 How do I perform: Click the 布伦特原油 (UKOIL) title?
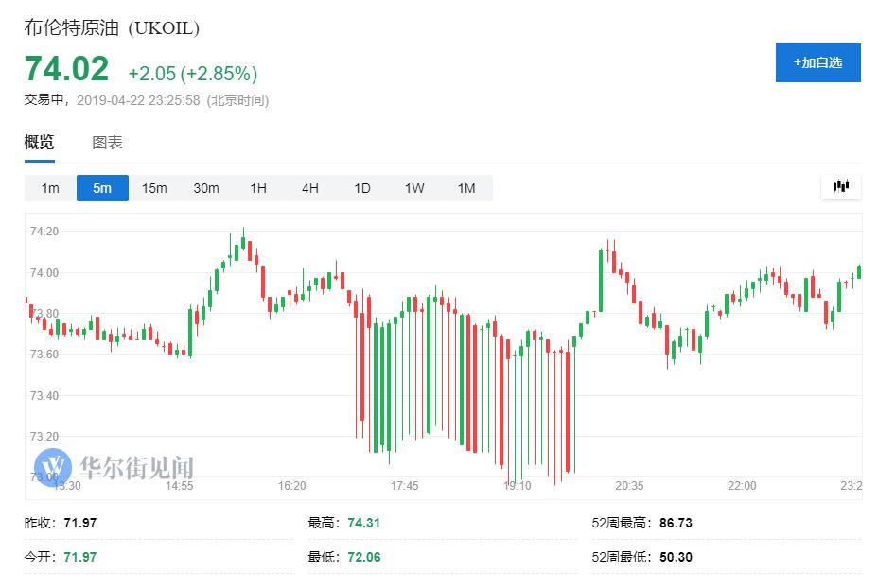coord(112,27)
